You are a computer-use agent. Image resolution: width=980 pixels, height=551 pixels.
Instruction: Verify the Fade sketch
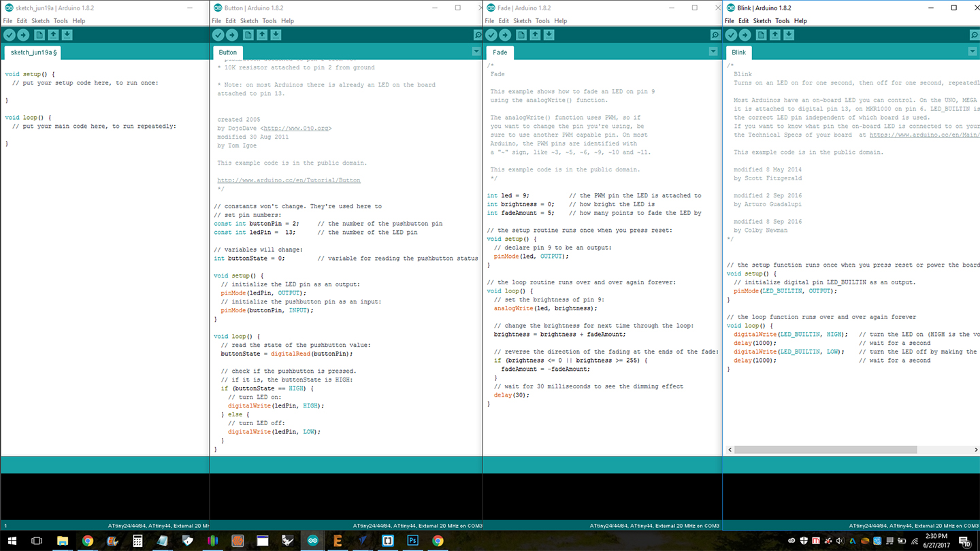click(491, 35)
